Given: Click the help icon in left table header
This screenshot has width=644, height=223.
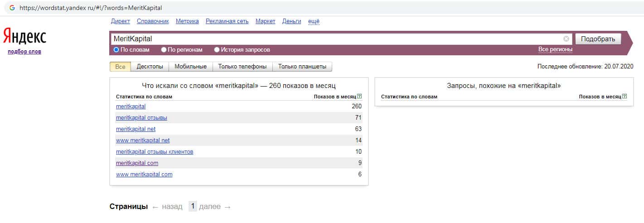Looking at the screenshot, I should (x=359, y=97).
